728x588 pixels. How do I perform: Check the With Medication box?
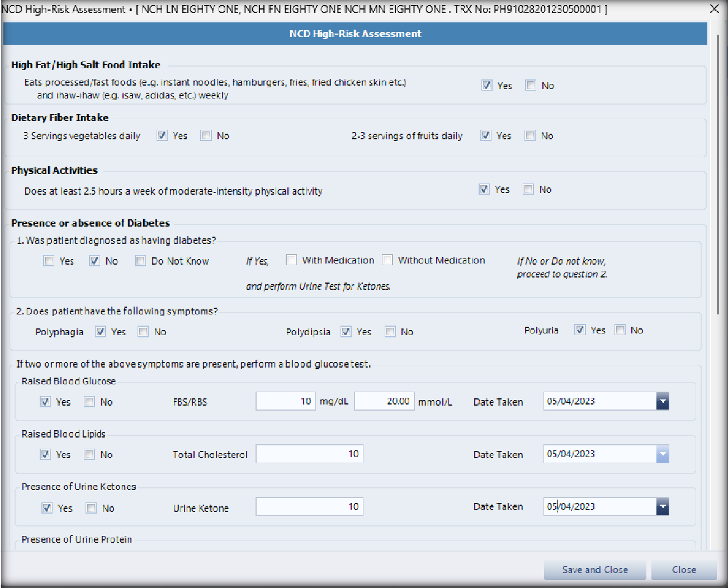pyautogui.click(x=291, y=260)
